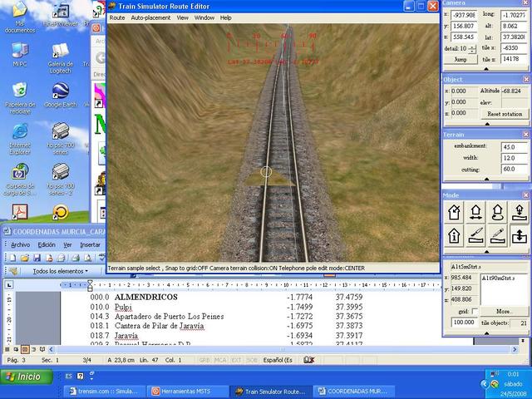Click the Mi PC desktop icon

pyautogui.click(x=19, y=54)
